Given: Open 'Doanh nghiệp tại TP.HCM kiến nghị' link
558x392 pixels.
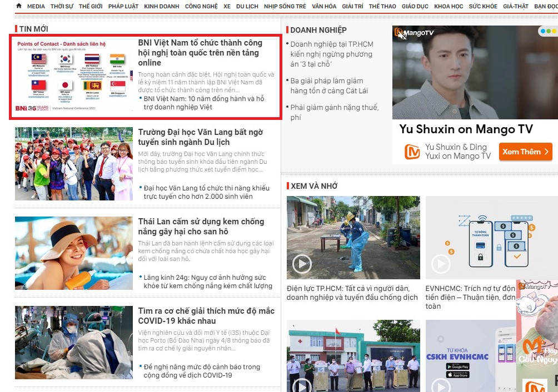Looking at the screenshot, I should 332,54.
